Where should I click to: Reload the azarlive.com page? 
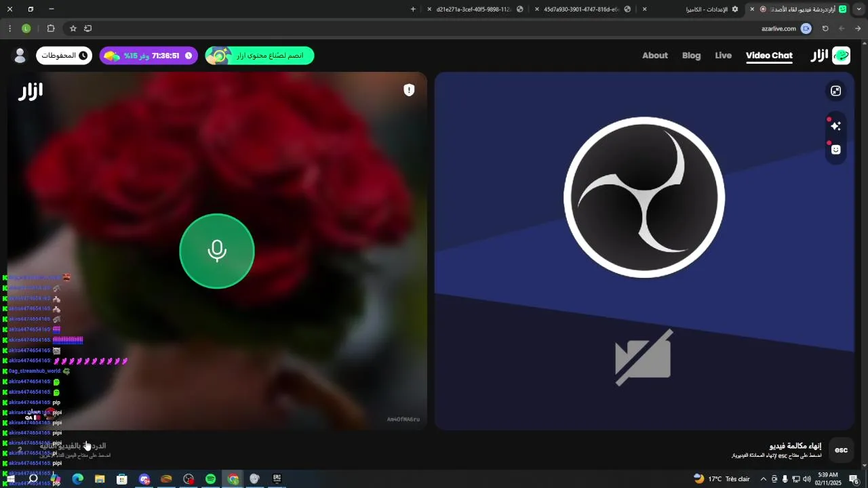click(825, 28)
